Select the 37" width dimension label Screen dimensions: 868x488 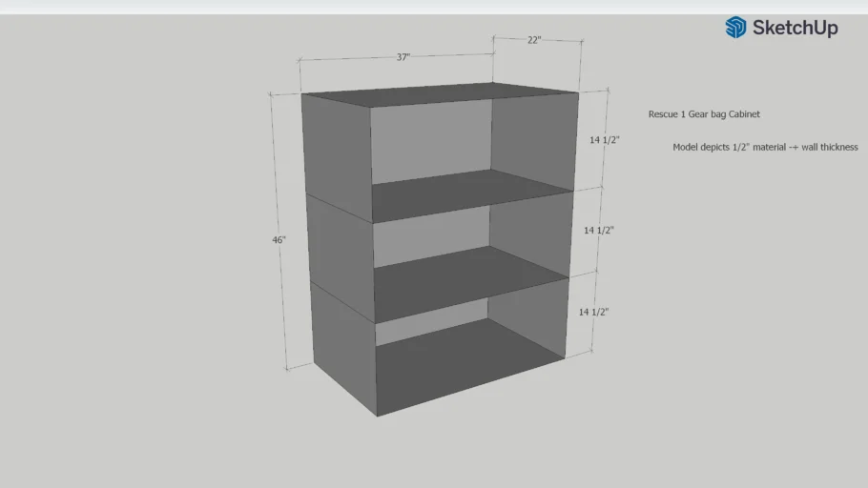pos(403,57)
